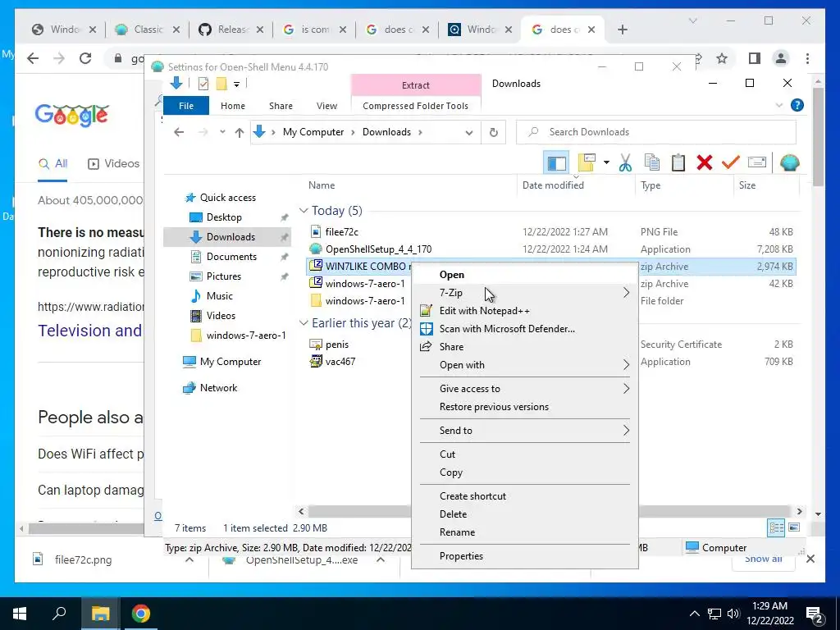This screenshot has width=840, height=630.
Task: Click Explorer Back navigation arrow
Action: pos(179,132)
